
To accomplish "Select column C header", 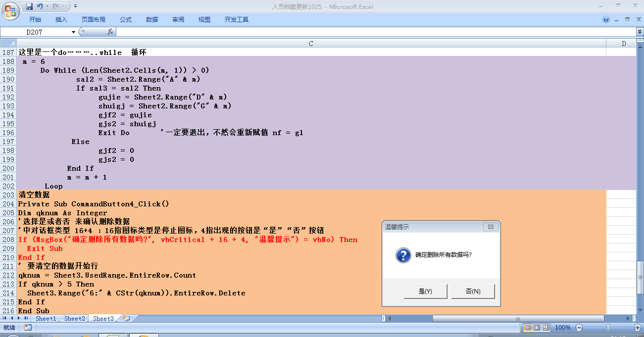I will 311,44.
